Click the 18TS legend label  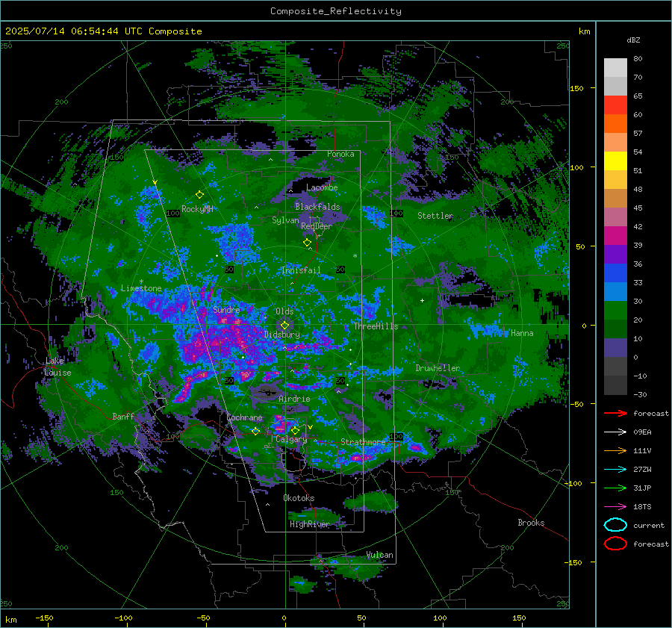pyautogui.click(x=642, y=507)
